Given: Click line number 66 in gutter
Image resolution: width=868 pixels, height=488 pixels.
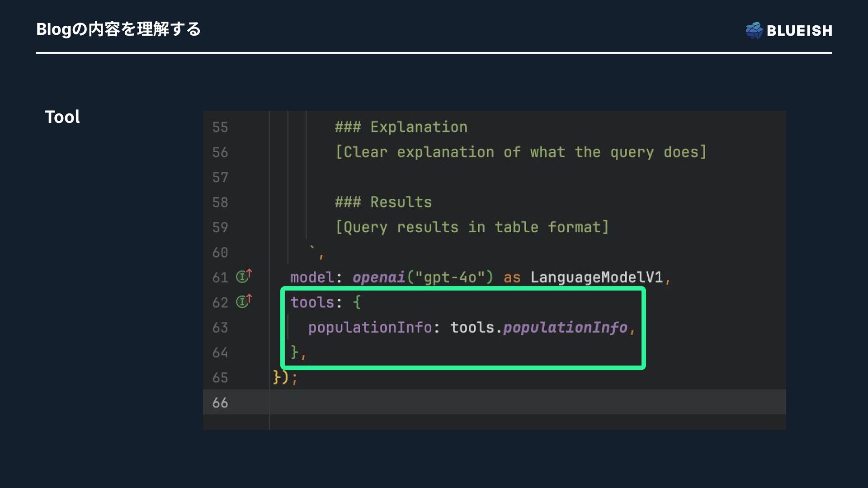Looking at the screenshot, I should click(x=220, y=403).
